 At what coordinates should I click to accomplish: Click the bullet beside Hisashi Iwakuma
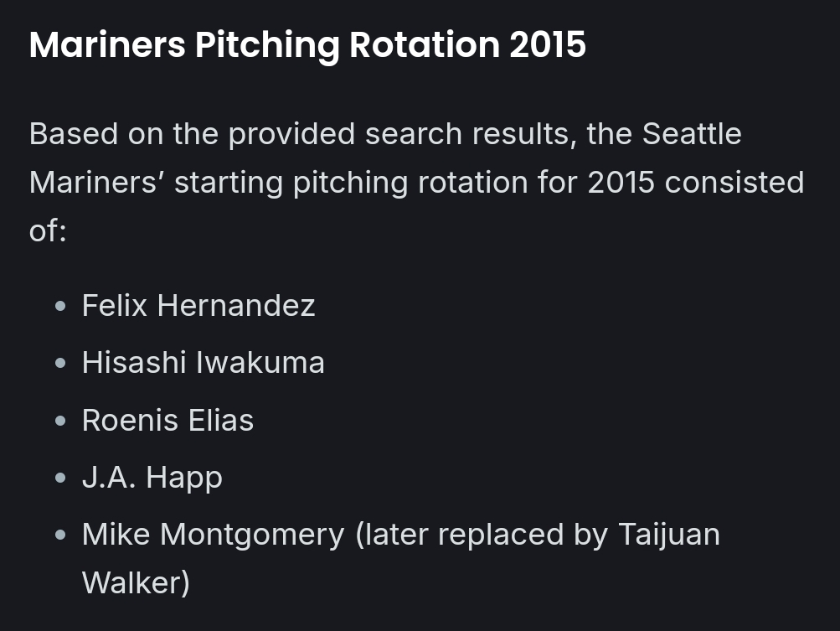pos(60,364)
